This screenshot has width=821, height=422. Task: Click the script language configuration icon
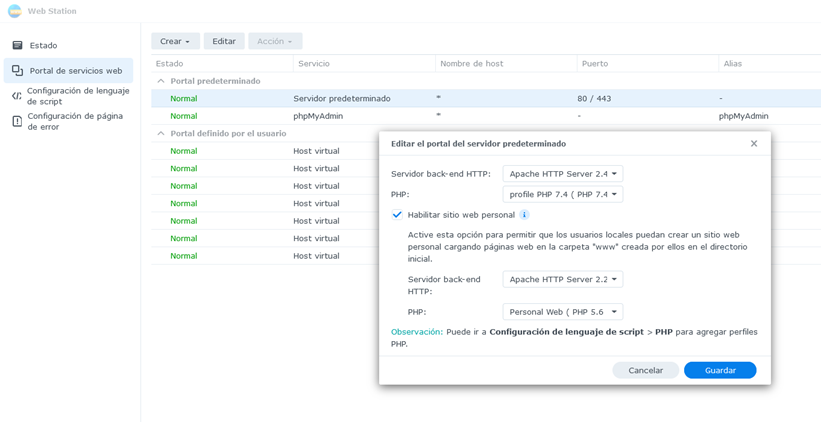pos(17,96)
